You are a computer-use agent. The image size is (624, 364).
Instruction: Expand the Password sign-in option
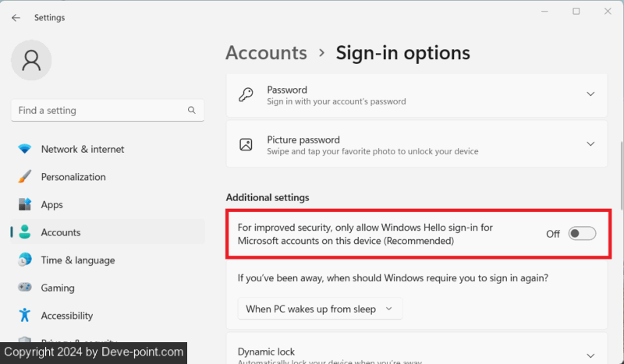(590, 94)
